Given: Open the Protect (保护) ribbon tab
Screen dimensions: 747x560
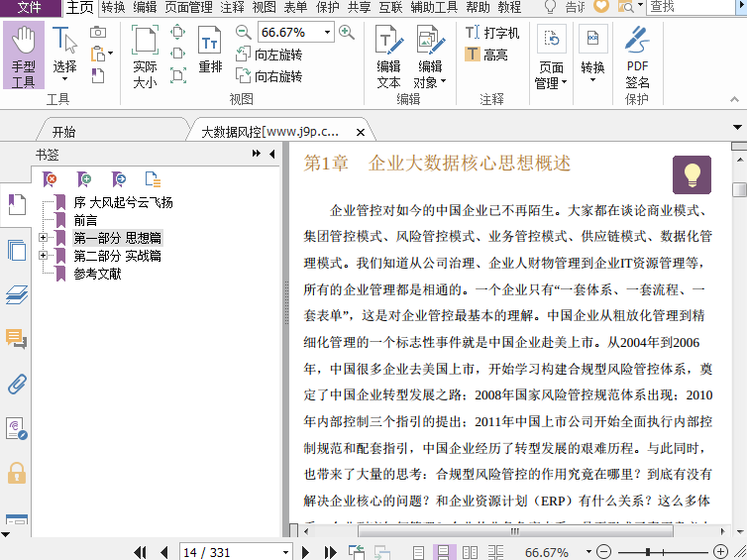Looking at the screenshot, I should pyautogui.click(x=327, y=7).
